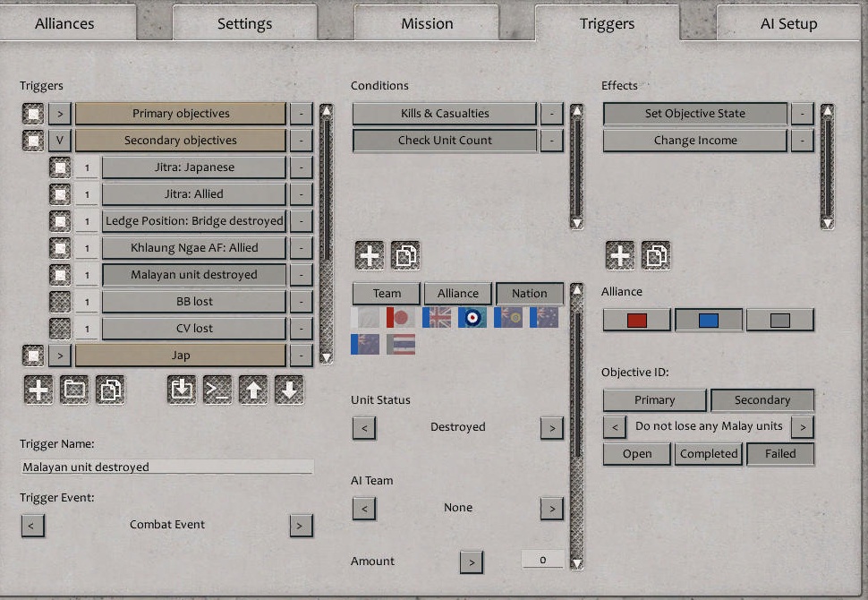Enable the BB lost trigger checkbox

60,302
